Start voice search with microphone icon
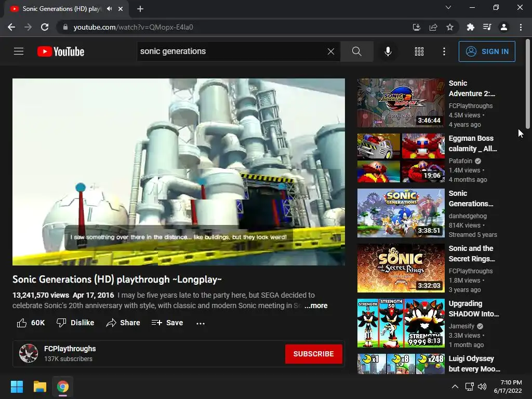532x399 pixels. point(388,51)
